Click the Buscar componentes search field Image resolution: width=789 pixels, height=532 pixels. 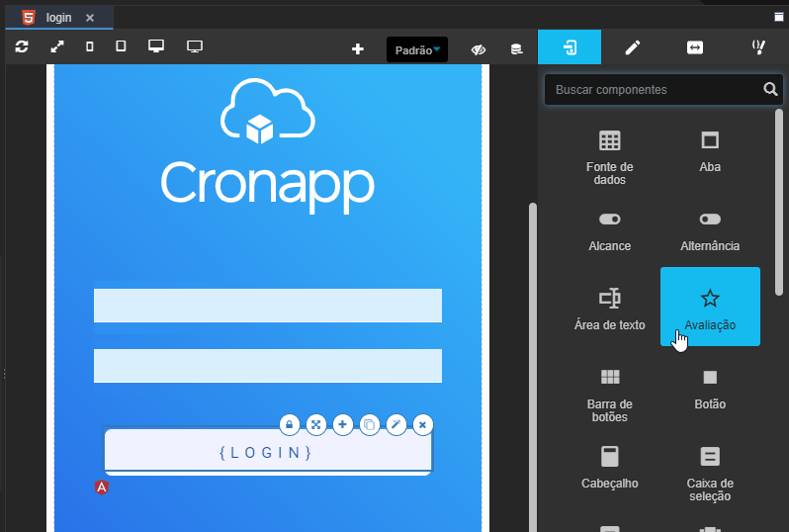[x=663, y=90]
